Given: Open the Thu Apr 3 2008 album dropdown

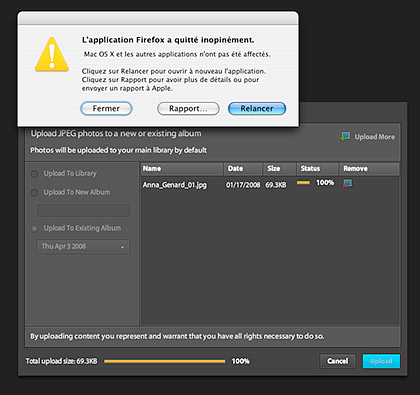Looking at the screenshot, I should [83, 247].
